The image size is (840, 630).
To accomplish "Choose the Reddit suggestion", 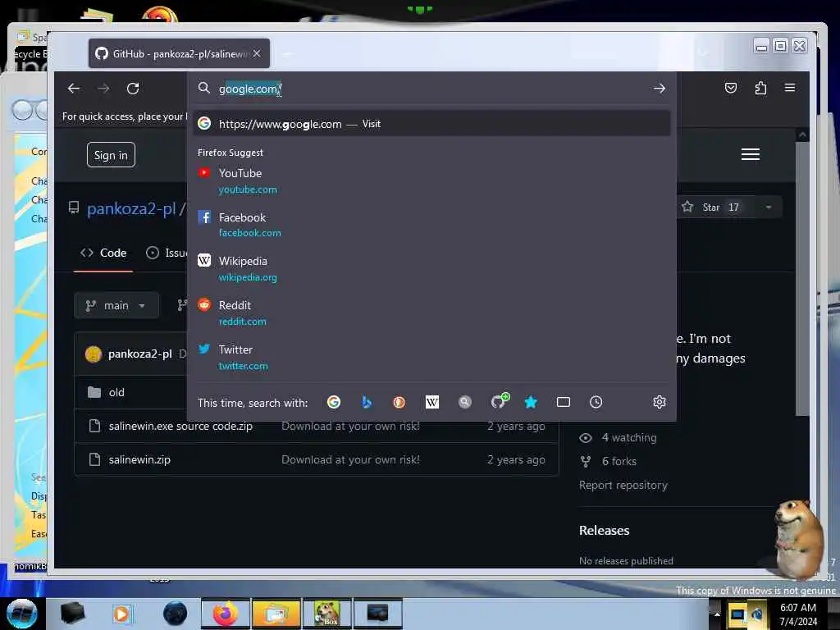I will point(431,313).
